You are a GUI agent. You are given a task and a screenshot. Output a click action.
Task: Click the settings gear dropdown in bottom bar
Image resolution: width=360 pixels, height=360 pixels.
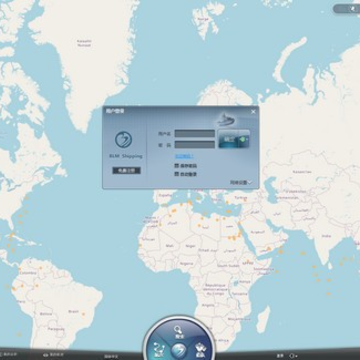(293, 356)
